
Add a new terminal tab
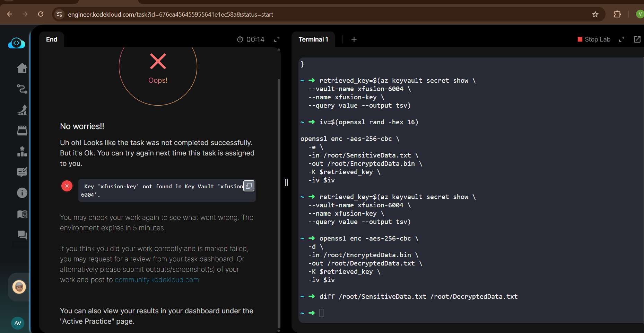click(354, 39)
